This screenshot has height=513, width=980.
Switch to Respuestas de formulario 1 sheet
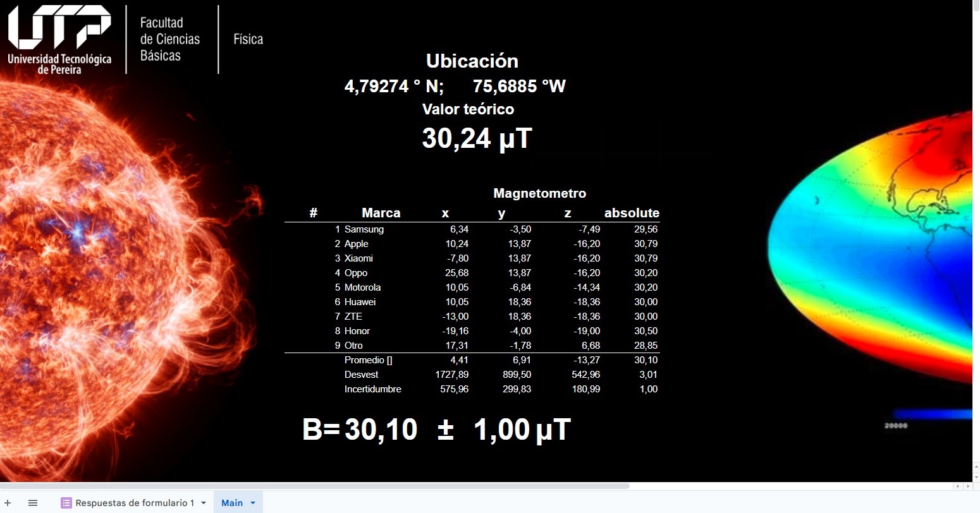[135, 503]
